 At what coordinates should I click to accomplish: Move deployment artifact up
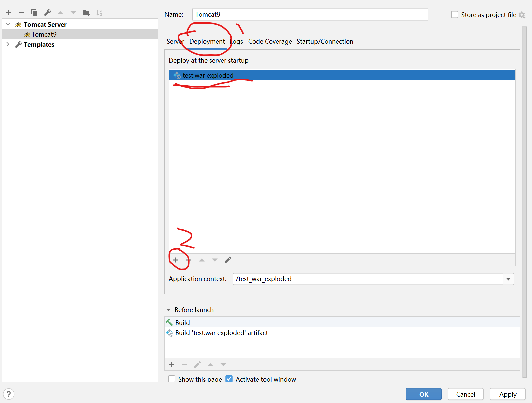[202, 260]
